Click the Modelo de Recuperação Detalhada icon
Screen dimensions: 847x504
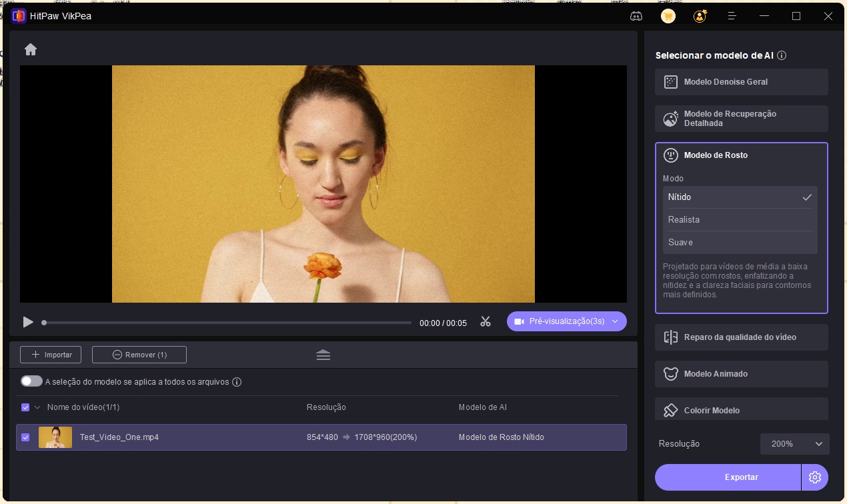671,119
